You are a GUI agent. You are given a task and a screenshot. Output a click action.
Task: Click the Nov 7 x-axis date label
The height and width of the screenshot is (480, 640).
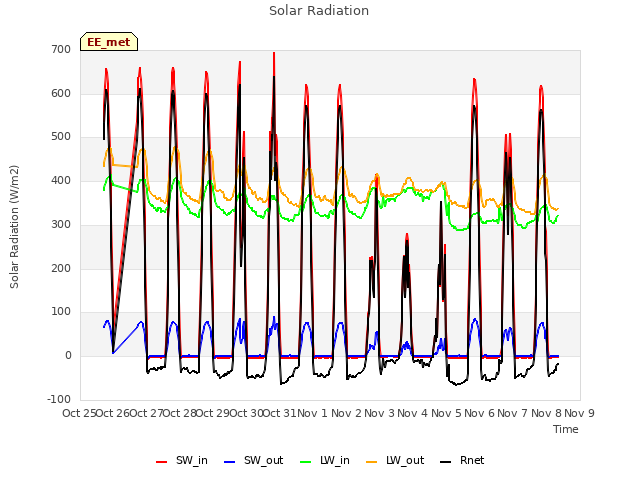click(513, 413)
